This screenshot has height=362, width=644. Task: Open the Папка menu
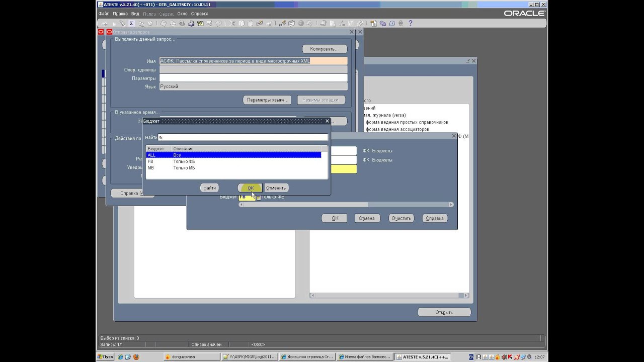tap(149, 14)
